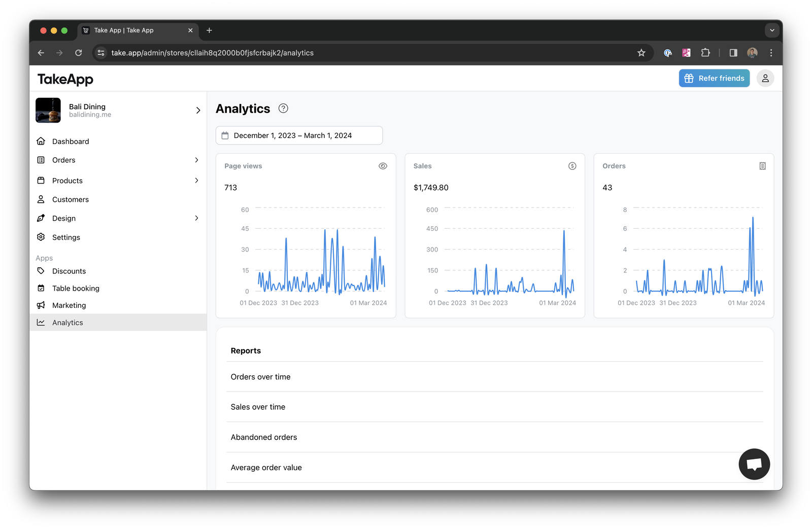The height and width of the screenshot is (529, 812).
Task: Expand the Orders sidebar submenu chevron
Action: [x=197, y=160]
